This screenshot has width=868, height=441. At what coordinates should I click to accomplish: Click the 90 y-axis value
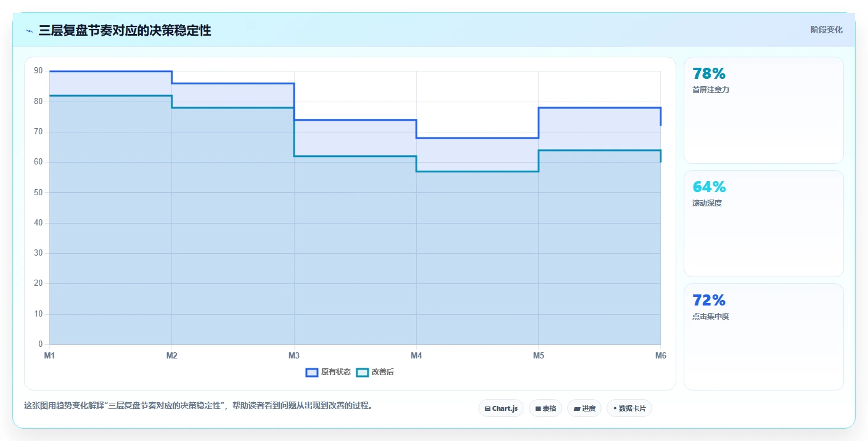(38, 71)
